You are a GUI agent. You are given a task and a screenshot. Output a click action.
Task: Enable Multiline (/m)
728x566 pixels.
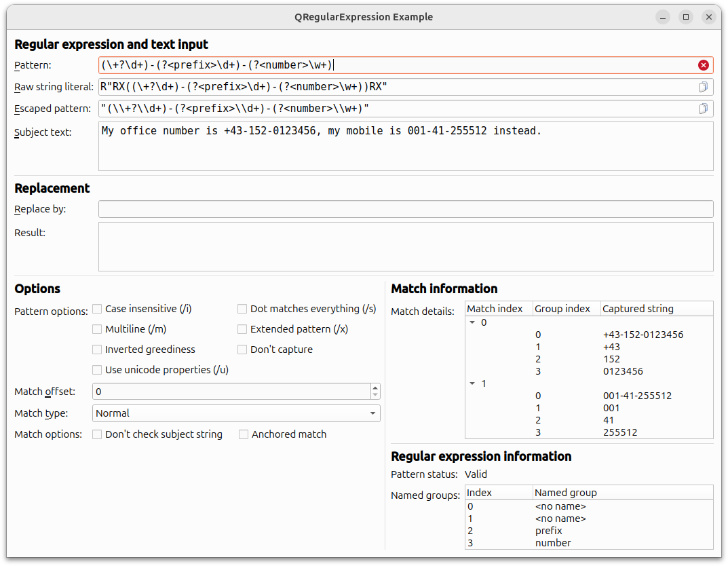(x=97, y=328)
